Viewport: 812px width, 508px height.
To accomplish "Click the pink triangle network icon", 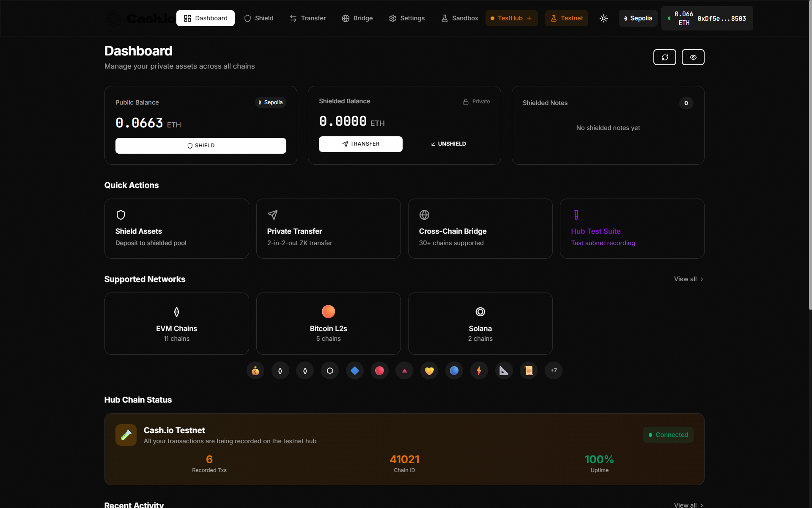I will (x=404, y=370).
